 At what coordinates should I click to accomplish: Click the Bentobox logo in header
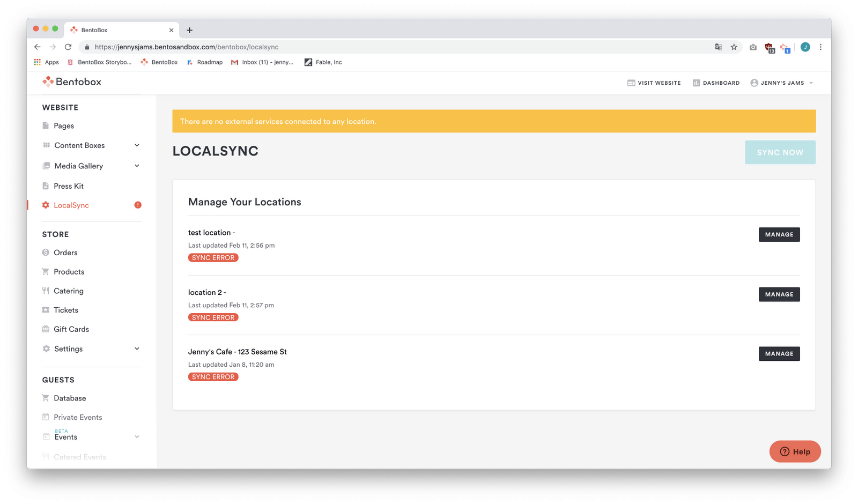pyautogui.click(x=72, y=81)
